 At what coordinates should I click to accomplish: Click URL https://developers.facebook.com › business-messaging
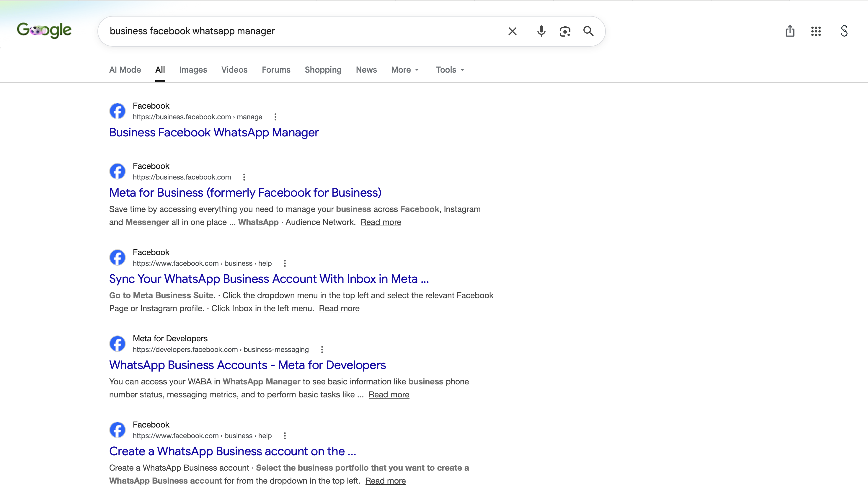221,350
